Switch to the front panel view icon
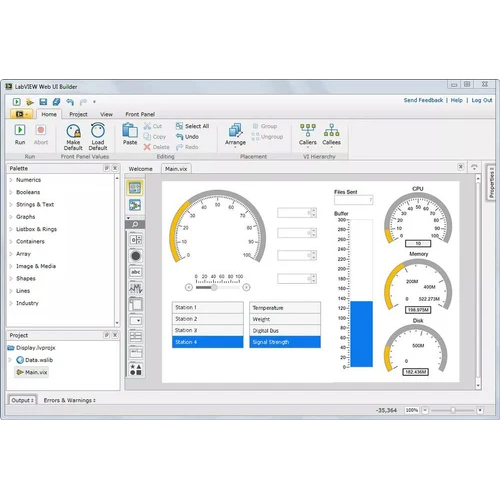The image size is (500, 500). 135,188
